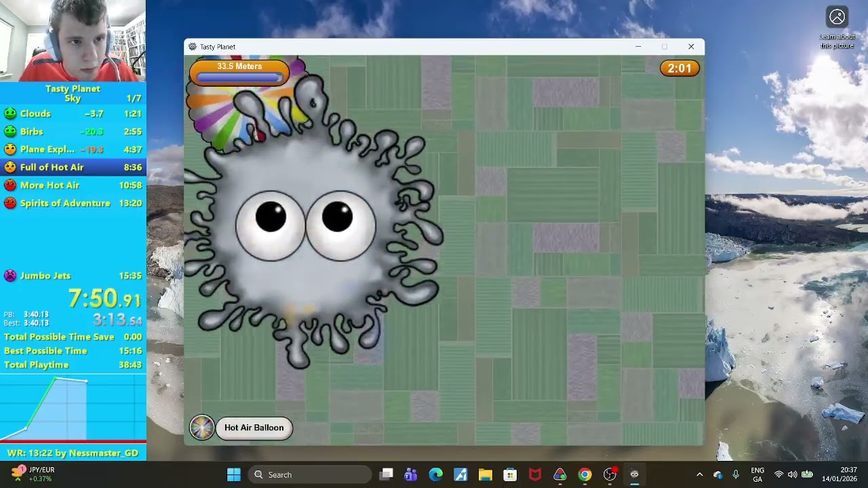Click the volume speaker tray icon
The image size is (868, 488).
coord(792,474)
